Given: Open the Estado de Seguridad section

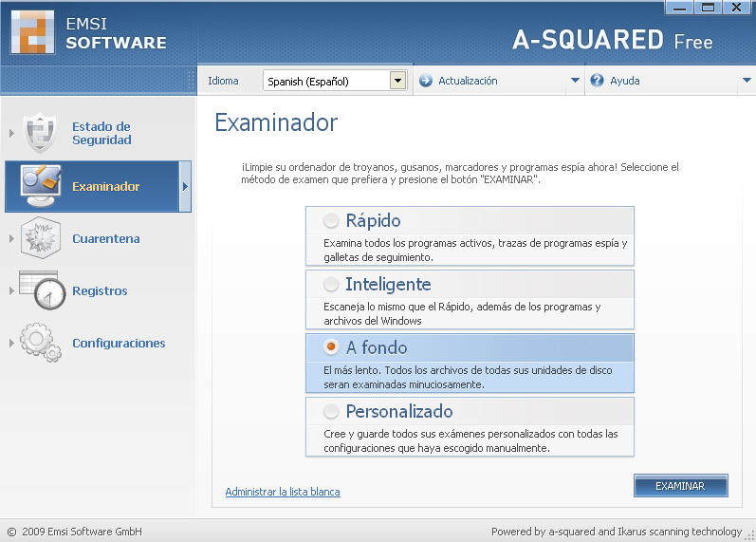Looking at the screenshot, I should (101, 133).
